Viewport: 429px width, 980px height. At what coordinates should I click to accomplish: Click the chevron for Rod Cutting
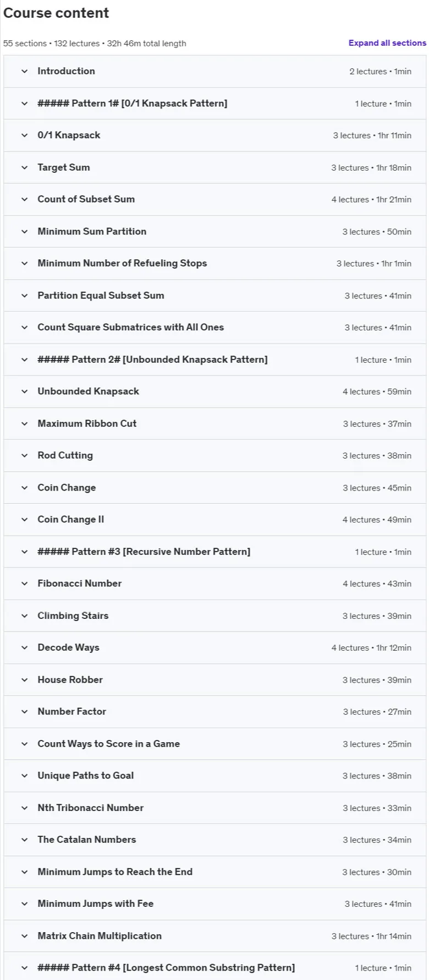[x=24, y=455]
